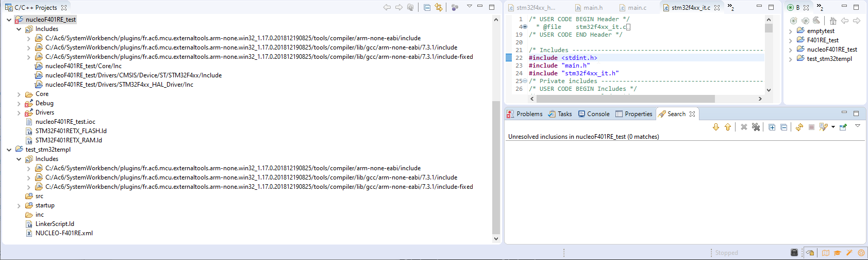Viewport: 868px width, 260px height.
Task: Click Collapse All in C/C++ Projects toolbar
Action: pyautogui.click(x=427, y=7)
